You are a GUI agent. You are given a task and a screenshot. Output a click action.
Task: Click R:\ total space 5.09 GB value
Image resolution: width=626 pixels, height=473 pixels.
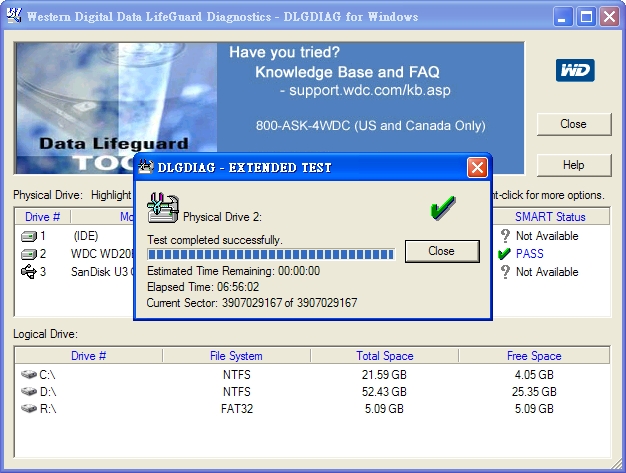pyautogui.click(x=384, y=409)
